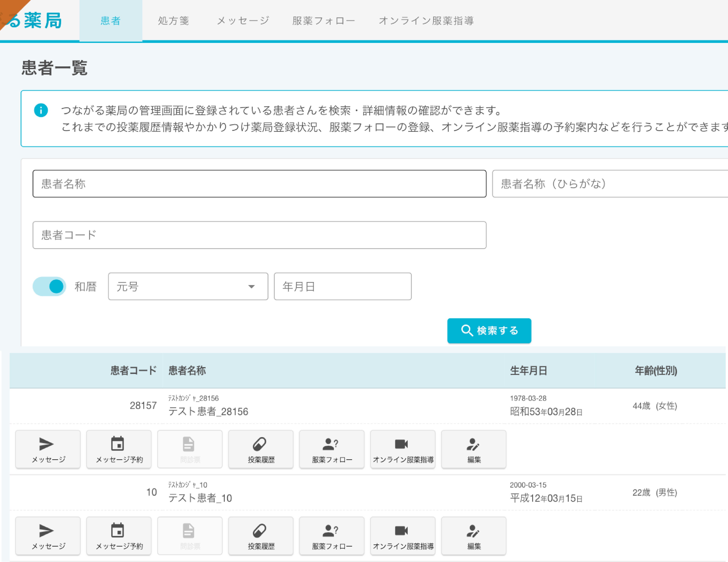Click the 元号 dropdown arrow

pyautogui.click(x=251, y=287)
